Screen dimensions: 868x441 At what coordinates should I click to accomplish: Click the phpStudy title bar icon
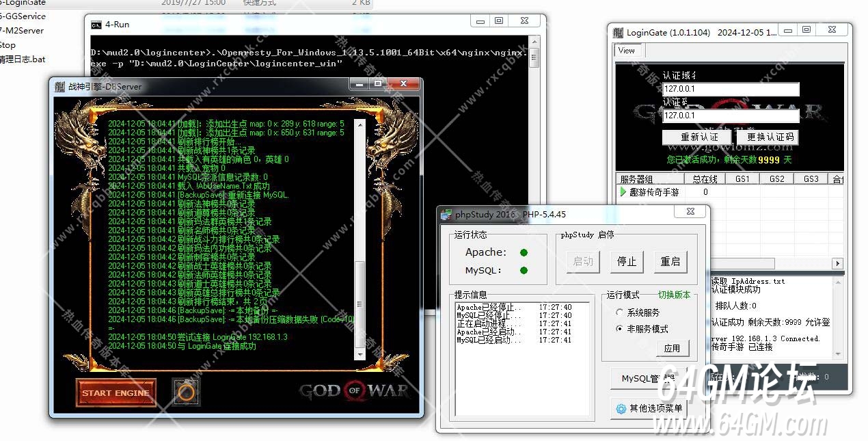[446, 214]
